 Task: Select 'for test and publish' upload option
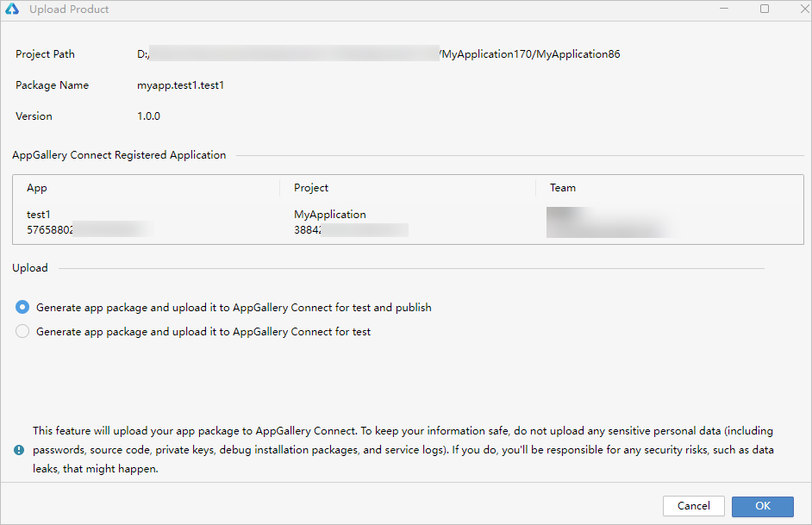tap(22, 307)
